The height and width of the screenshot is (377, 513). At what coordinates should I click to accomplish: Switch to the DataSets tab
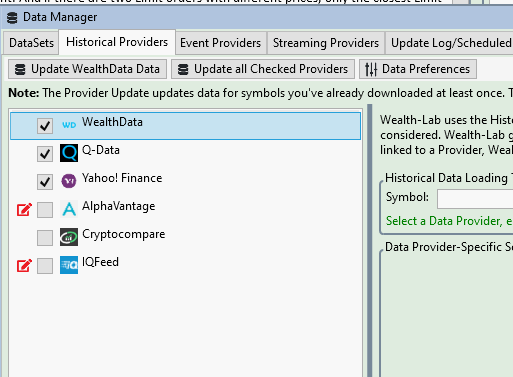tap(31, 43)
